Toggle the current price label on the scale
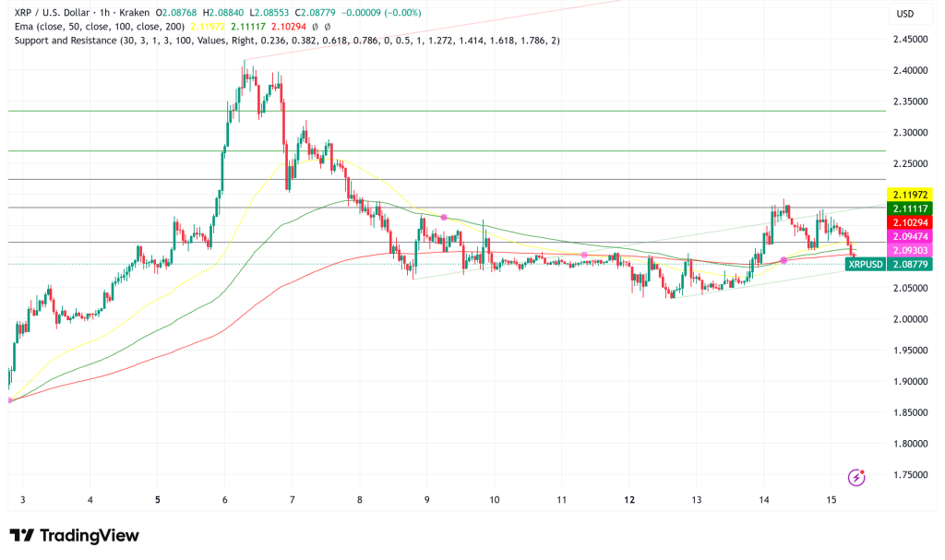 click(x=908, y=263)
